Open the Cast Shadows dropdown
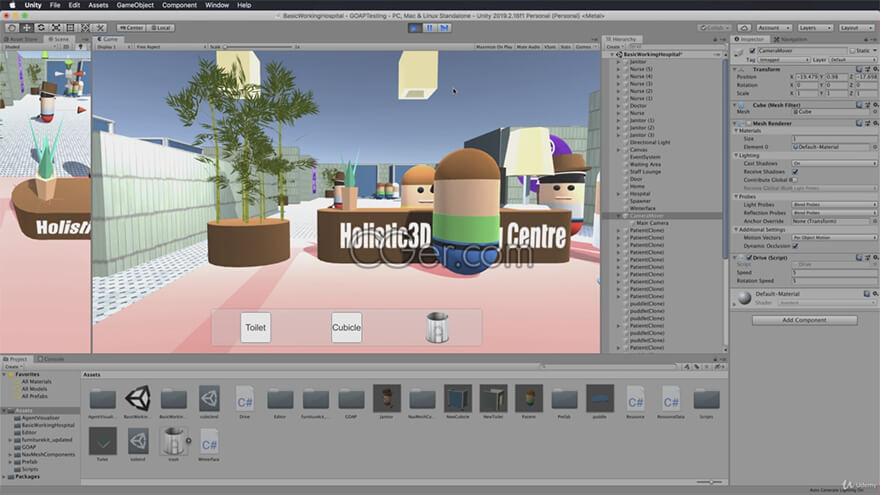 click(834, 163)
